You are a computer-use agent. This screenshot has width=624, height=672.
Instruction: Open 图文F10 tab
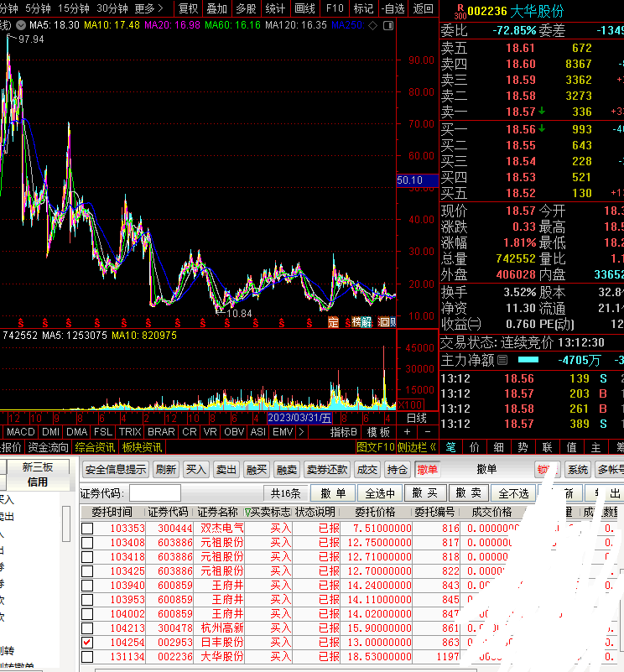[375, 447]
